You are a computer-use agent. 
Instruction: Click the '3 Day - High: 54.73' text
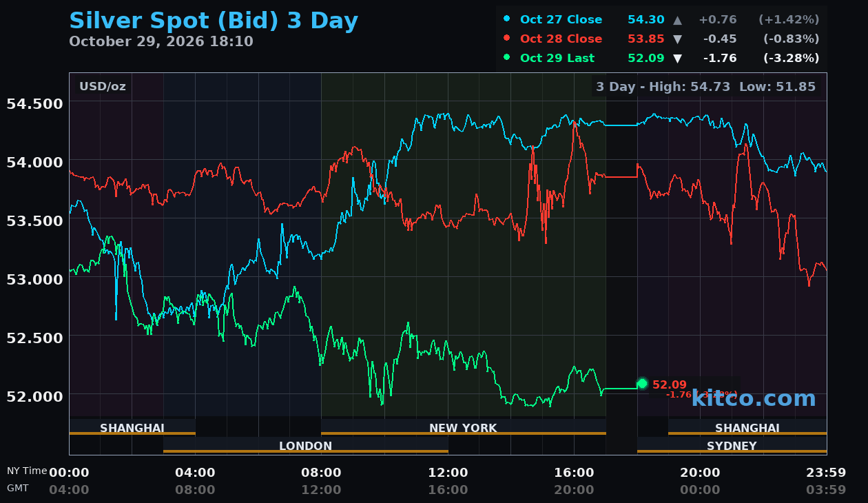click(x=663, y=87)
